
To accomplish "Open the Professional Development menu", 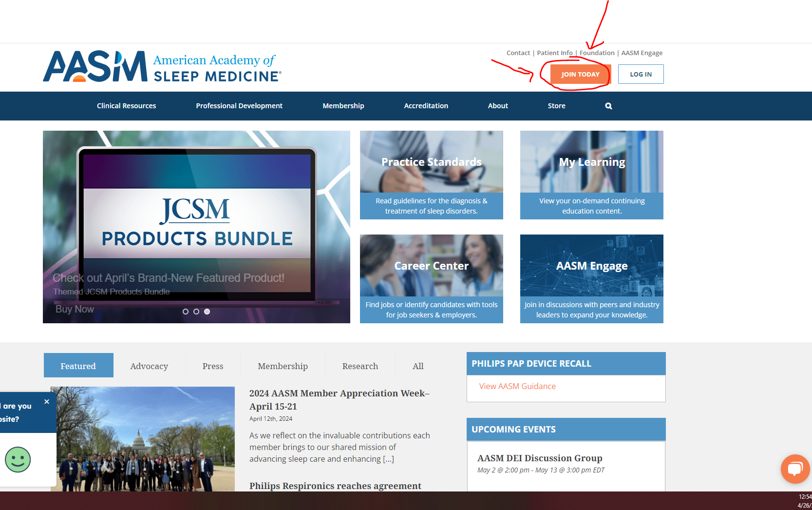I will coord(239,106).
